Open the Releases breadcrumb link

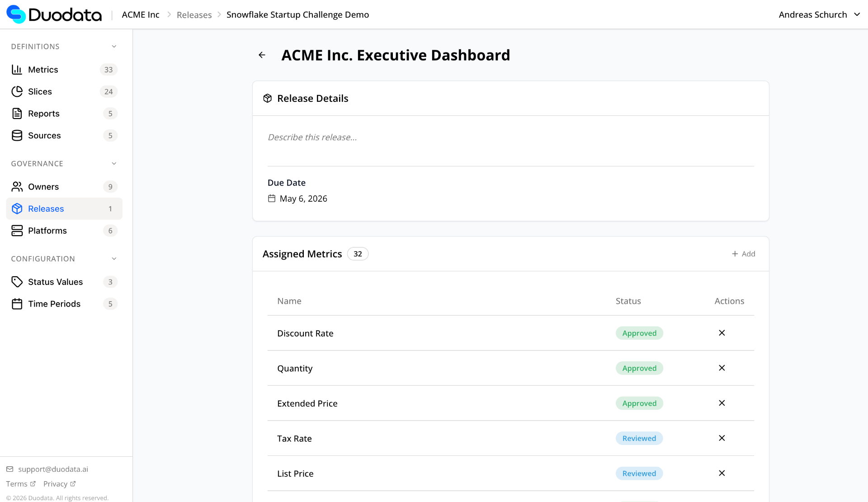194,15
